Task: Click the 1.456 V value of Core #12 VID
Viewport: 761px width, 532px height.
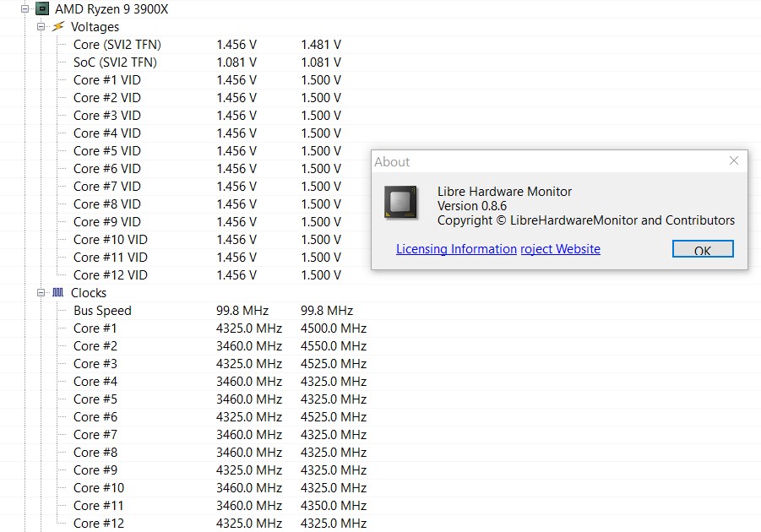Action: [x=236, y=274]
